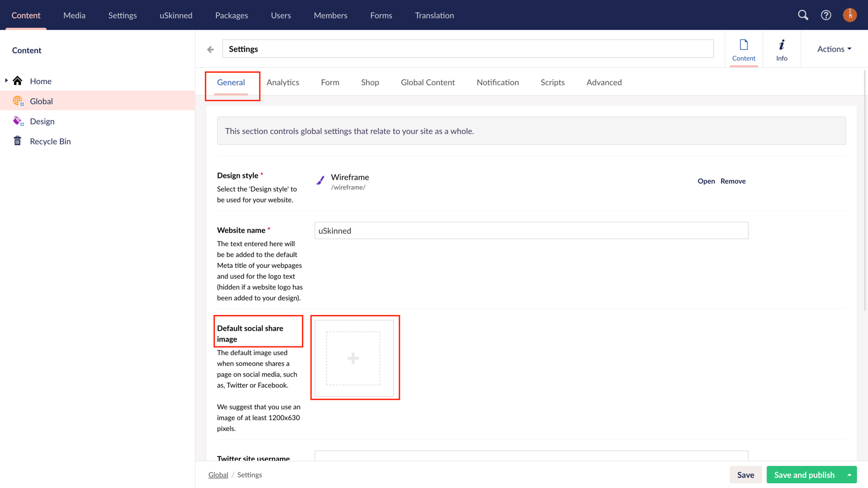Click the Save button
The width and height of the screenshot is (868, 488).
745,474
